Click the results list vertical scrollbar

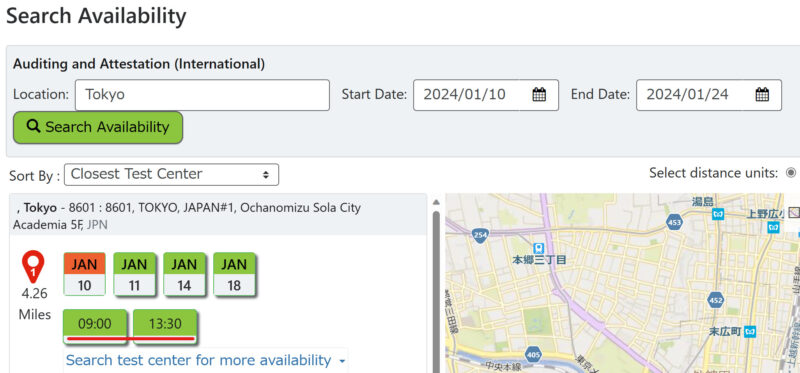[436, 291]
